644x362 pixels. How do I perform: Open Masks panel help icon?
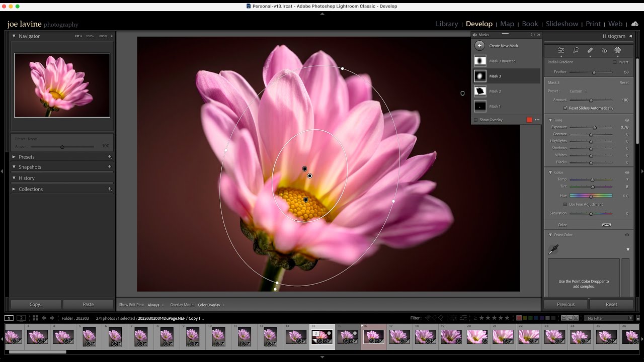[533, 35]
